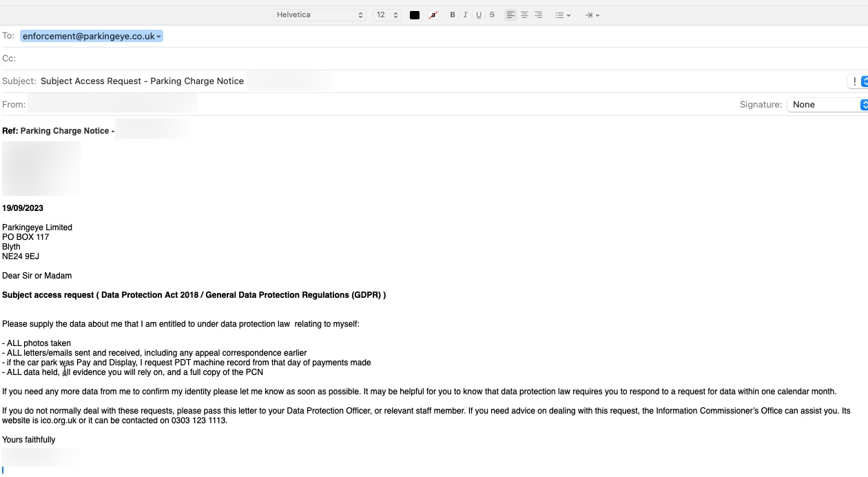Click the 'ALL letters/emails sent and received' line
The height and width of the screenshot is (477, 868).
tap(154, 353)
